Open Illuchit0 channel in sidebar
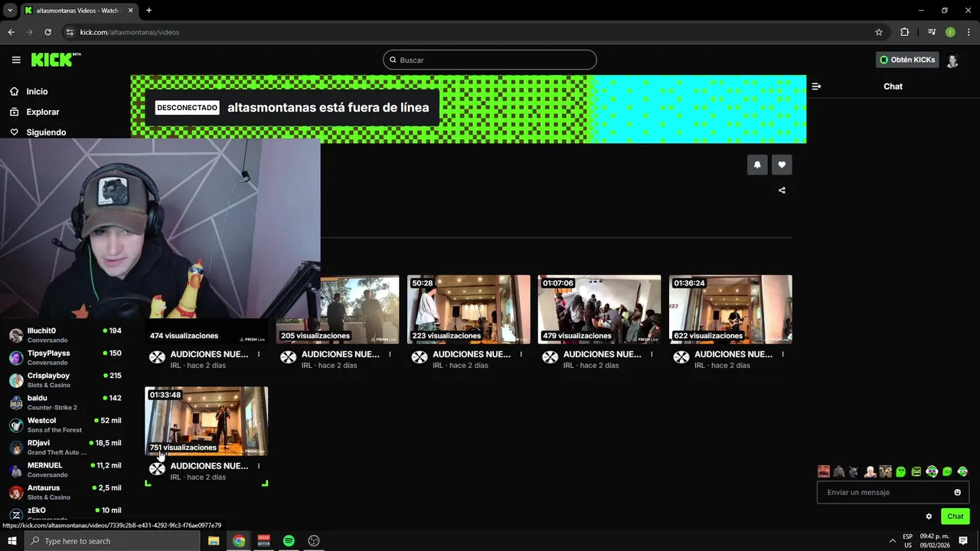980x551 pixels. tap(65, 335)
